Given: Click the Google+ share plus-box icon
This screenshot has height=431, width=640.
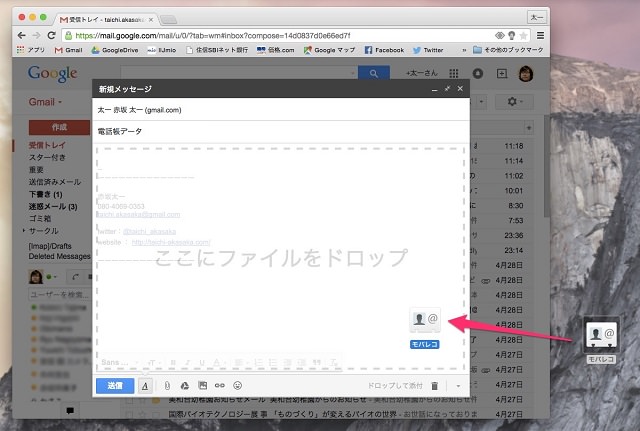Looking at the screenshot, I should (502, 73).
